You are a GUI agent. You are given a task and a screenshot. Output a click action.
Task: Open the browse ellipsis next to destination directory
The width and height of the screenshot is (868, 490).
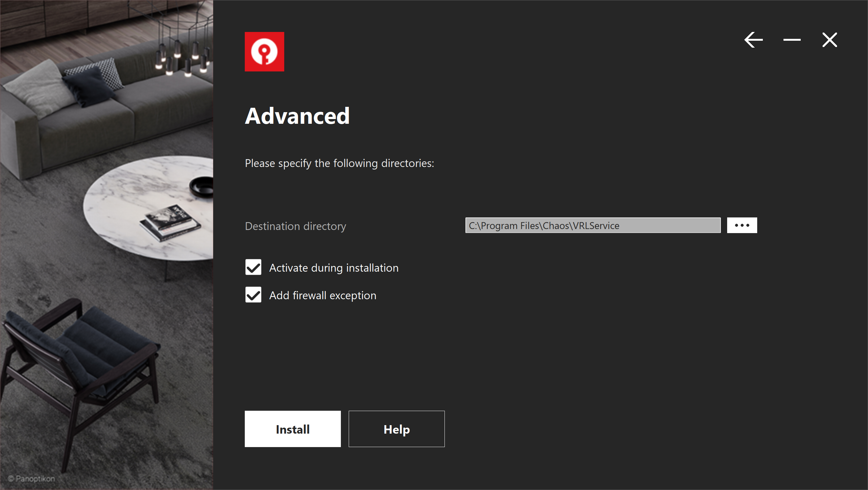(742, 225)
